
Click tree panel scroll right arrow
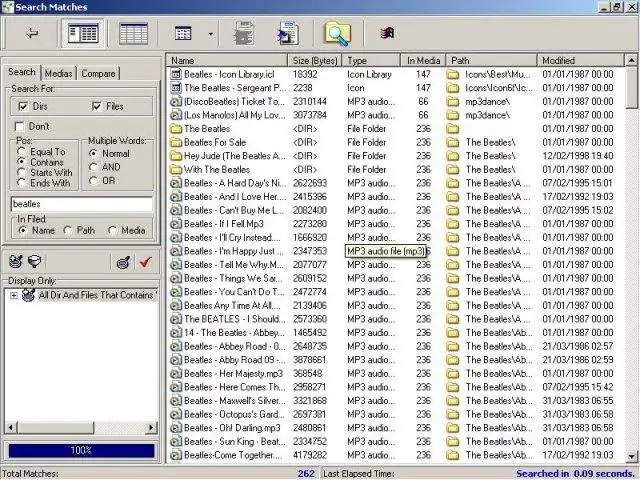click(x=151, y=428)
